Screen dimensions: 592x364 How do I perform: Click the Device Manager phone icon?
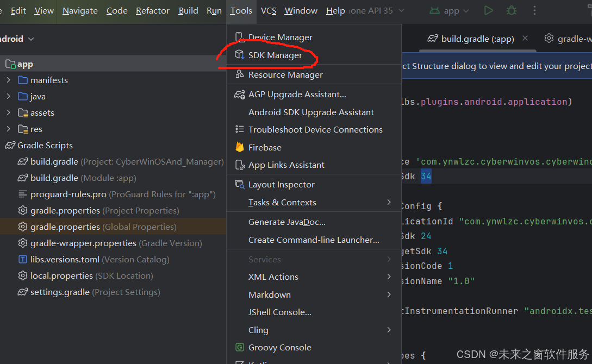239,37
